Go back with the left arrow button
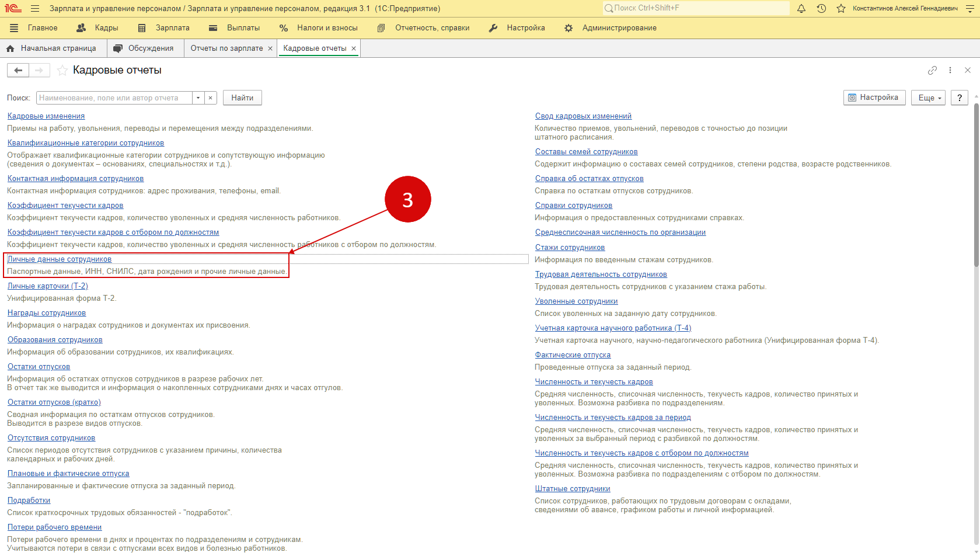The width and height of the screenshot is (980, 556). tap(18, 71)
